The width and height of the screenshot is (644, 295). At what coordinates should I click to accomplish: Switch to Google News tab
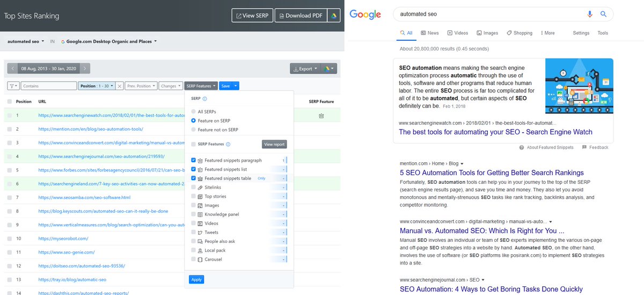[430, 33]
